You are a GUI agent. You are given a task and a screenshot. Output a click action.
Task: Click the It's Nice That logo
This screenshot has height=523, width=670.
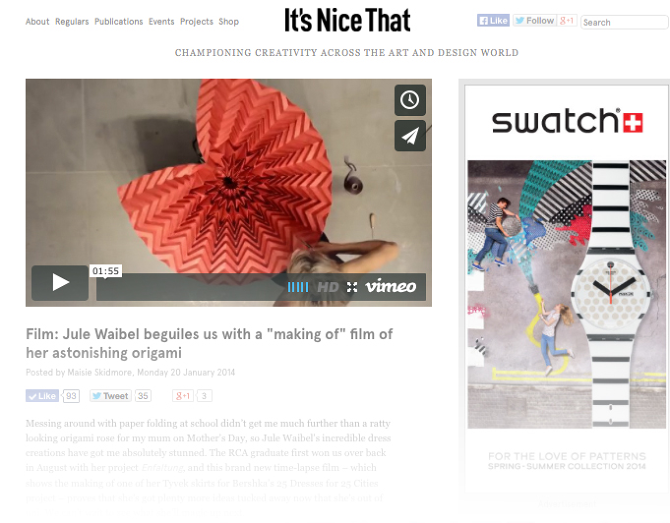(x=347, y=20)
